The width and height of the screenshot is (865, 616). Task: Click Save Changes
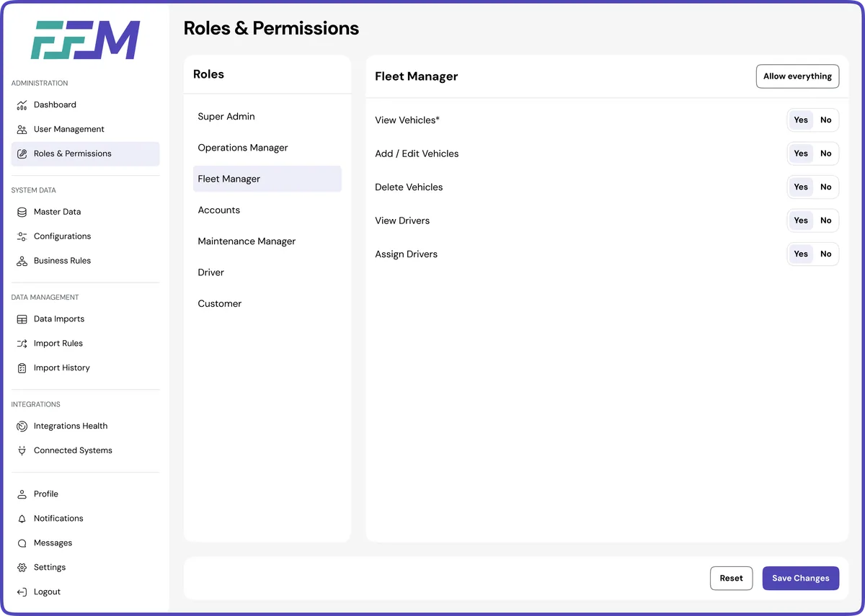[800, 578]
